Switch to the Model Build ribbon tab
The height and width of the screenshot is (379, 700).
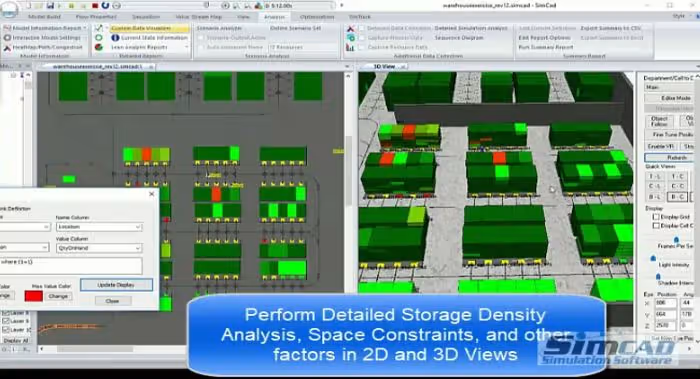[x=44, y=17]
